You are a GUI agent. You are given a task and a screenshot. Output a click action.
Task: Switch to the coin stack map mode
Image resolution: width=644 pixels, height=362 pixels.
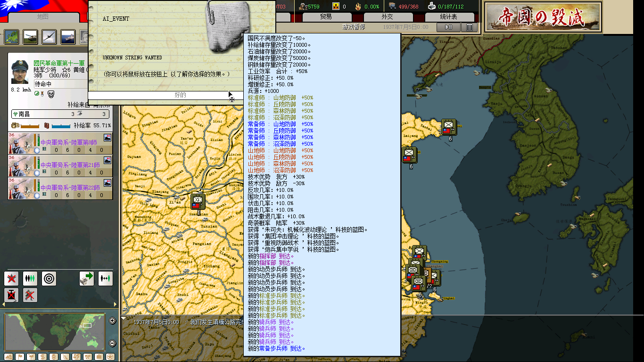click(54, 357)
